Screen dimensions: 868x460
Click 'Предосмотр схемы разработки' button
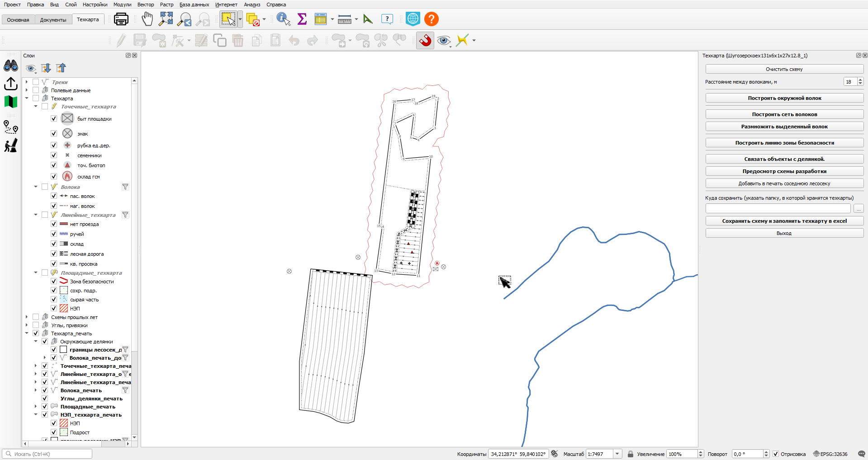(x=784, y=171)
